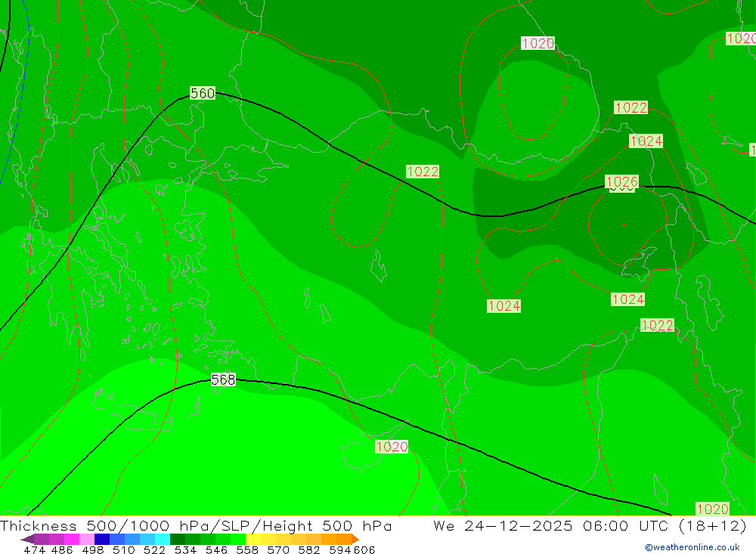
Task: Select the 1026 pressure label
Action: (622, 181)
